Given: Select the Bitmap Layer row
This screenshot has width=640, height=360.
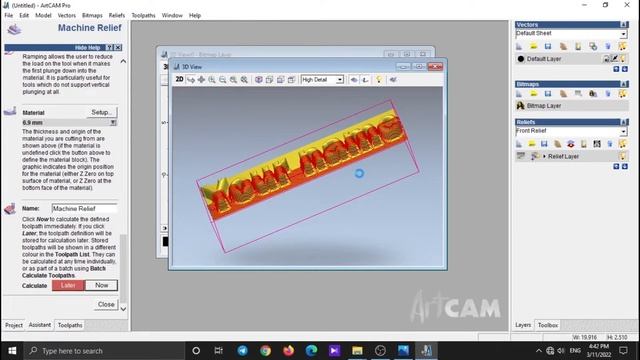Looking at the screenshot, I should [x=571, y=106].
